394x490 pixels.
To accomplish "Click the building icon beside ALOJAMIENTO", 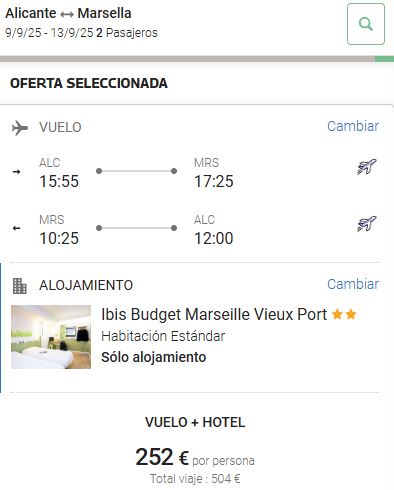I will coord(19,286).
